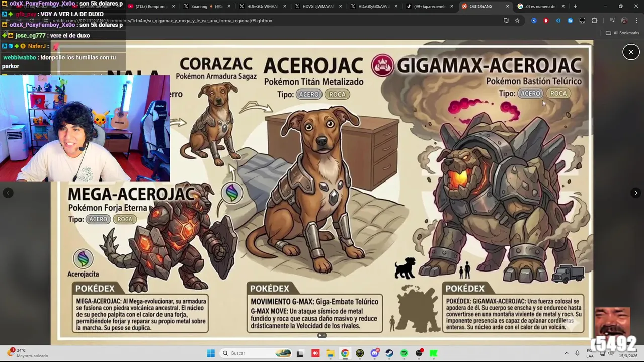This screenshot has height=362, width=644.
Task: Click chat message 'vere el de duxo'
Action: pos(69,36)
